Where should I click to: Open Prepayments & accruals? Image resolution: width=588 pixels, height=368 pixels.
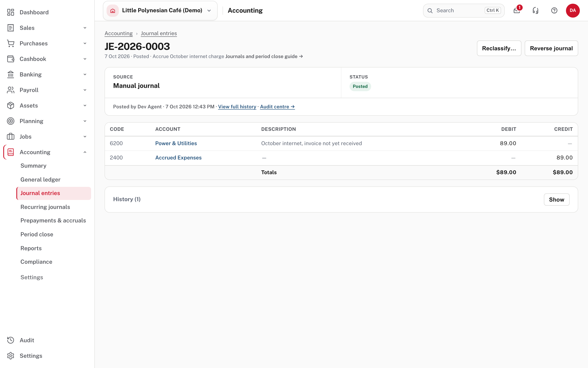pos(53,221)
